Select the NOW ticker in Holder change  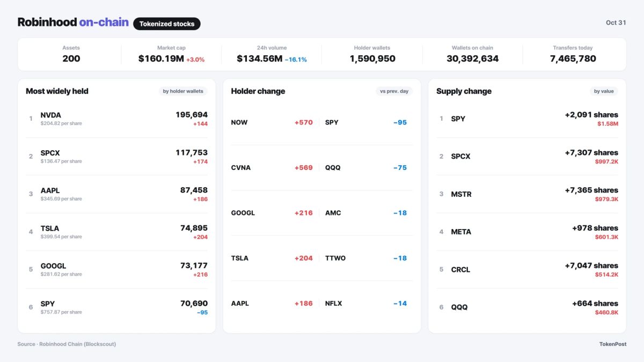[239, 122]
